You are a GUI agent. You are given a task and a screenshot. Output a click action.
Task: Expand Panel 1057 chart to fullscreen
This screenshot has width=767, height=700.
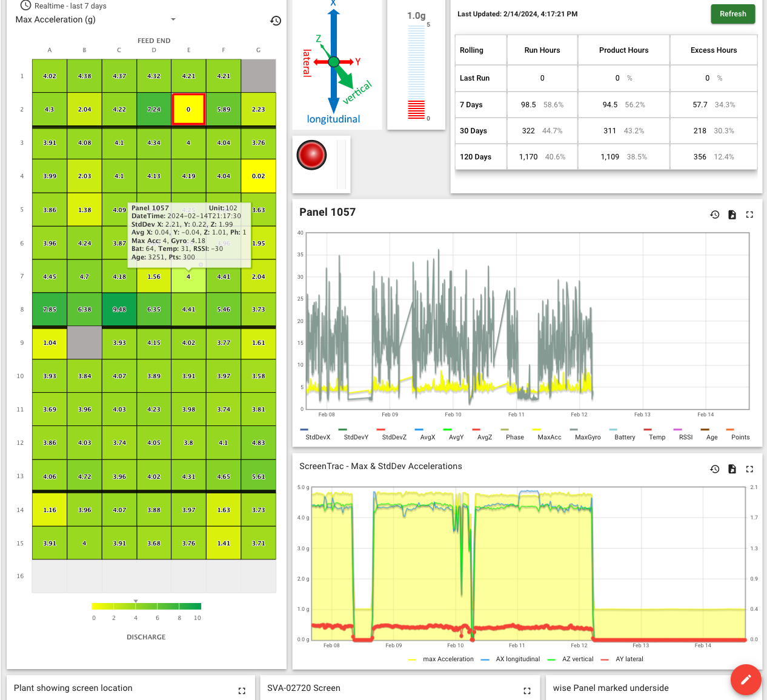[x=749, y=215]
